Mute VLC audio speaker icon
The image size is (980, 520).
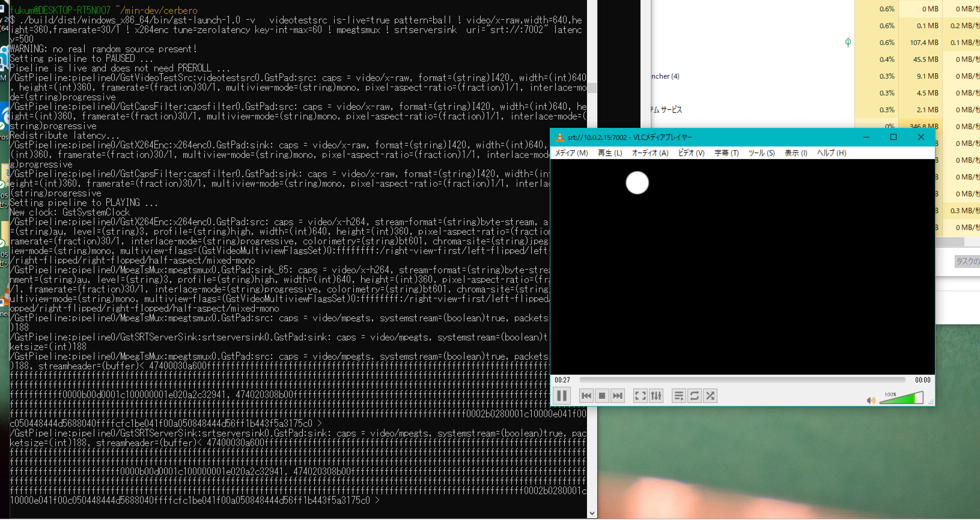coord(870,401)
